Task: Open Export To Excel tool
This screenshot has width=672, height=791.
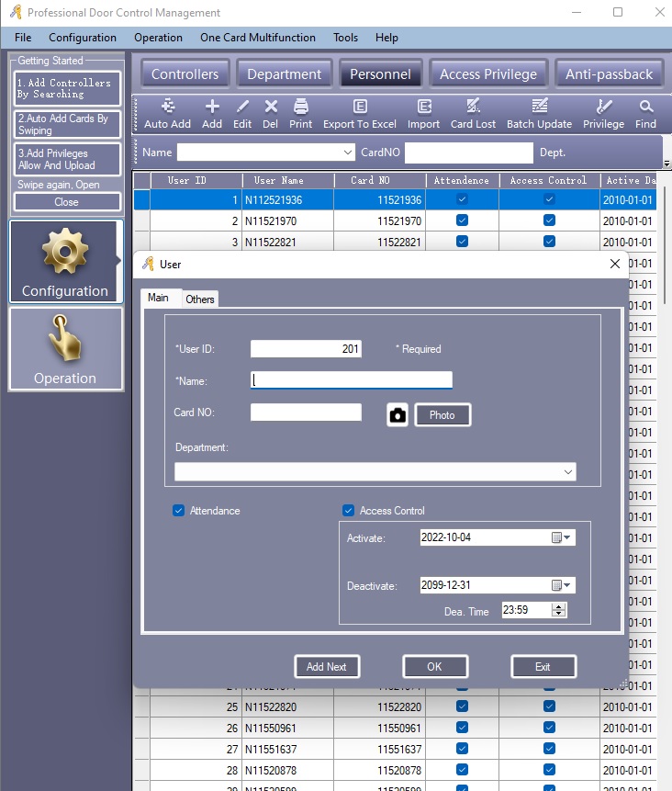Action: pos(360,114)
